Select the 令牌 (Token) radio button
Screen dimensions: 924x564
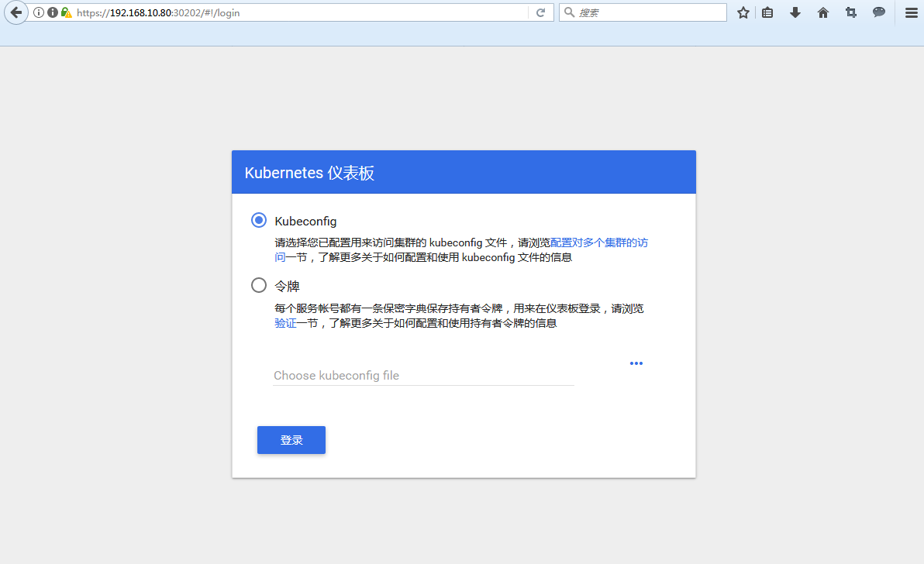click(259, 285)
